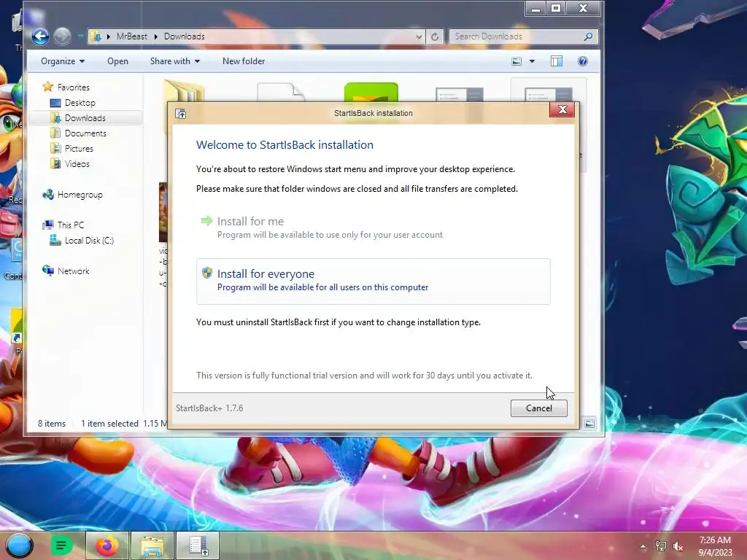
Task: Open Explorer help icon
Action: click(x=583, y=61)
